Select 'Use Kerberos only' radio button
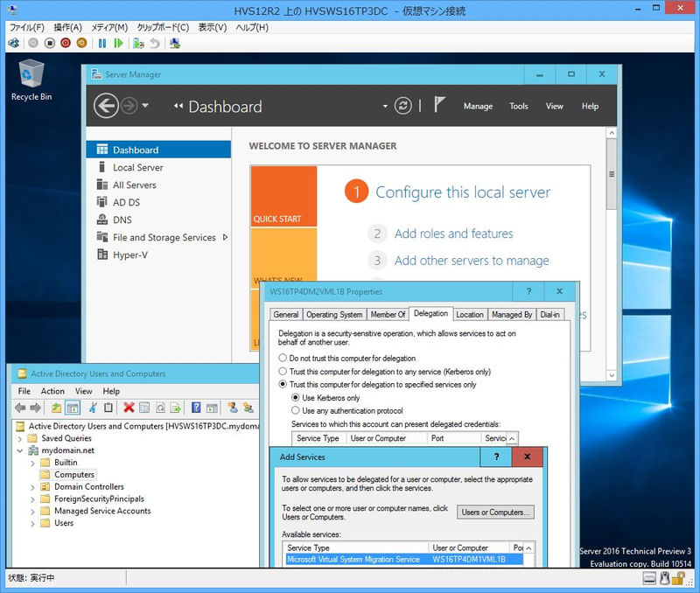 [x=296, y=397]
